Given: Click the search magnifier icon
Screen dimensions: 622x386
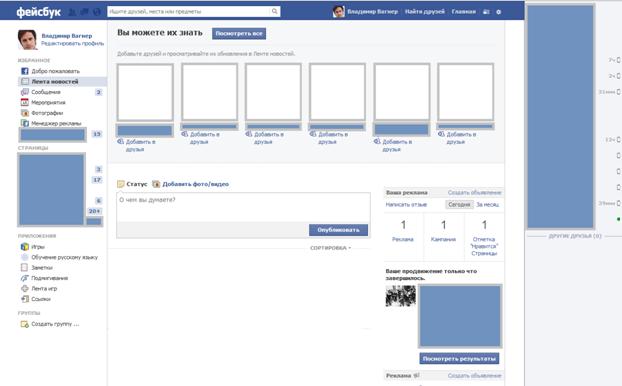Looking at the screenshot, I should pos(275,12).
